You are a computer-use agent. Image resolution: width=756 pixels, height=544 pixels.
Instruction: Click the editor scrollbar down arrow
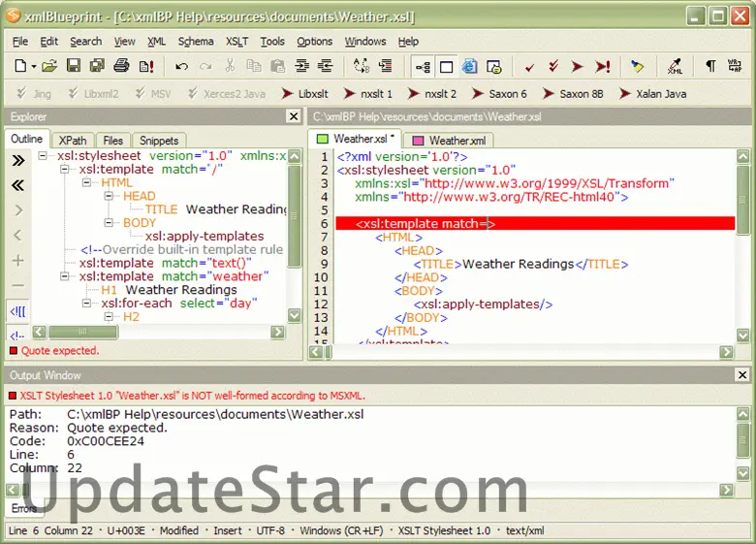pyautogui.click(x=743, y=335)
